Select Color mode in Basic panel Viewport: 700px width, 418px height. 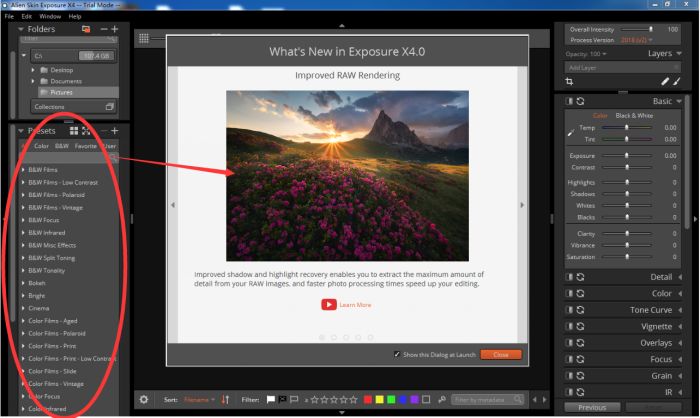coord(600,116)
